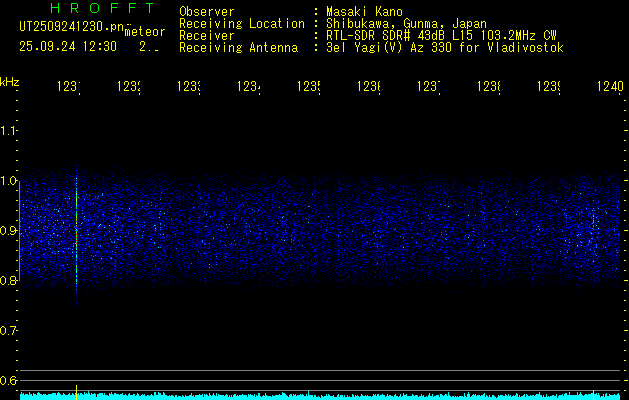629x400 pixels.
Task: Click the cyan noise level strip at the bottom
Action: (x=320, y=396)
